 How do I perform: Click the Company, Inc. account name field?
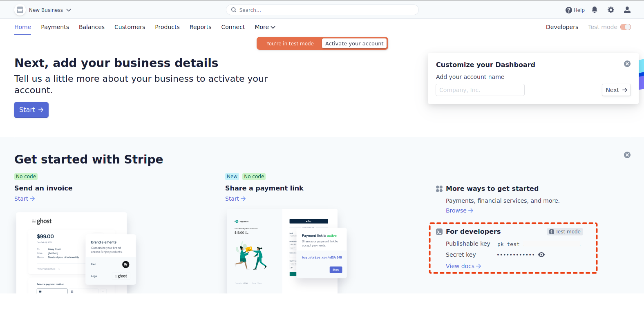[480, 90]
